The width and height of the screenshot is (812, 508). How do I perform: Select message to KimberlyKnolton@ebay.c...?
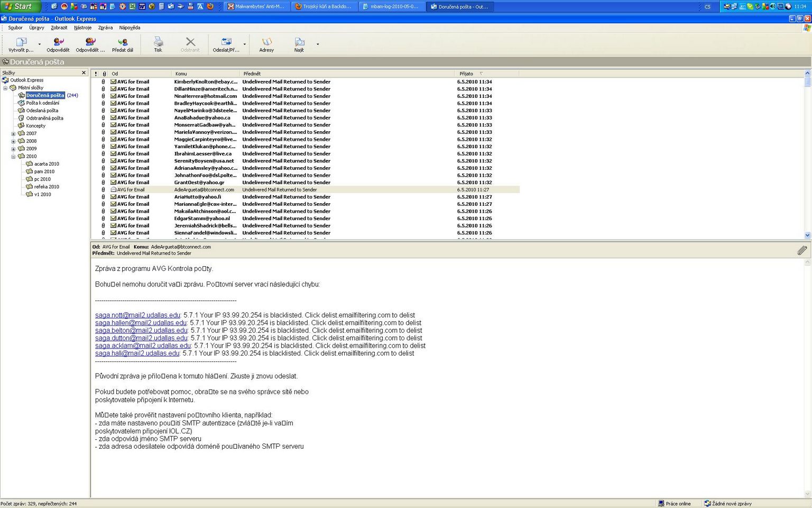(305, 82)
